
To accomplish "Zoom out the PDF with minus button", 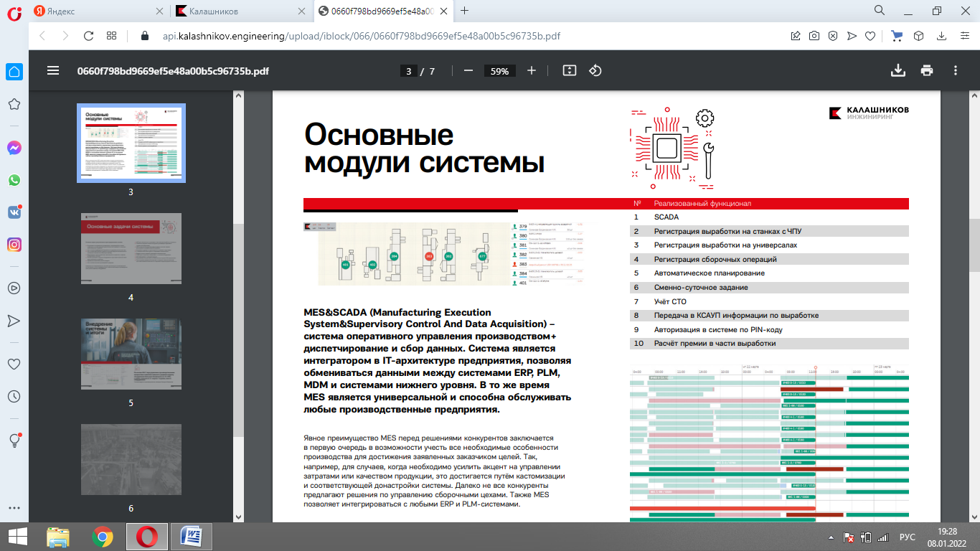I will pyautogui.click(x=468, y=70).
